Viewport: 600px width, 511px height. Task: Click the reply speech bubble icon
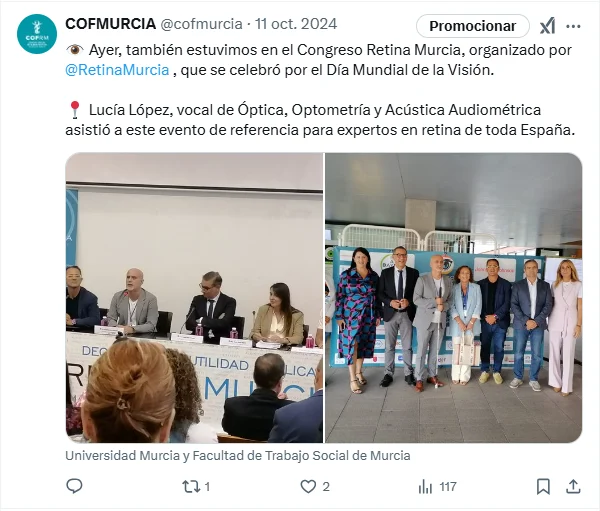74,487
